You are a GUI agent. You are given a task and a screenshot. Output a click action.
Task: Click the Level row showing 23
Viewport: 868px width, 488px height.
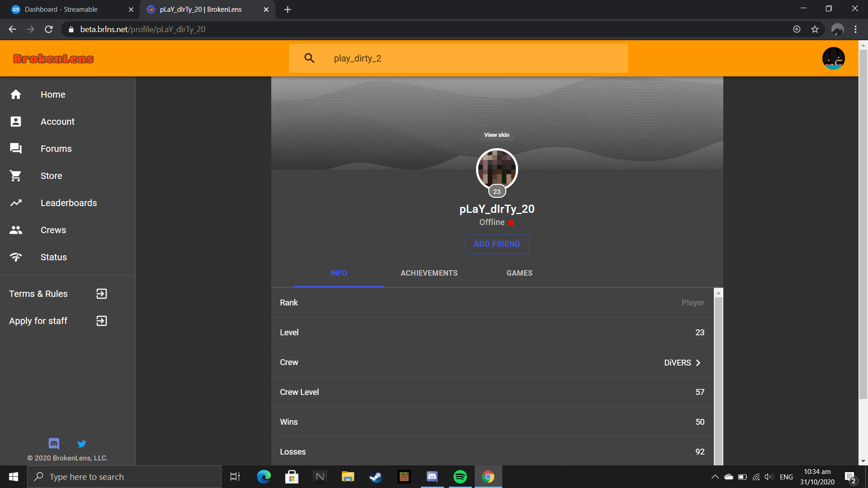pos(492,333)
